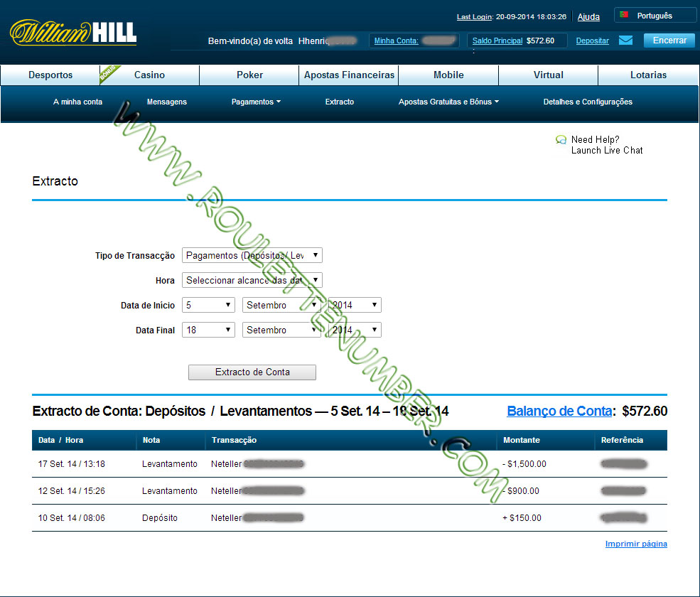Screen dimensions: 700x597
Task: Click the Montante column header
Action: pos(522,440)
